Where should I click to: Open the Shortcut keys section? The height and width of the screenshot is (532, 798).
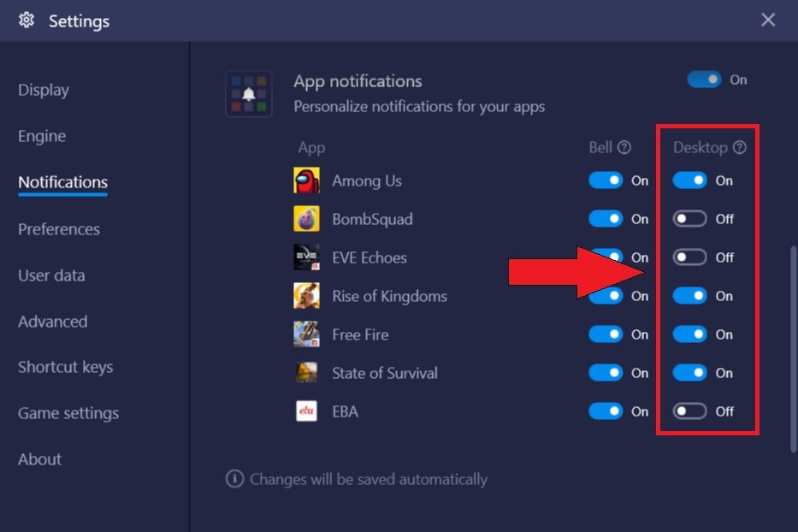click(x=65, y=367)
